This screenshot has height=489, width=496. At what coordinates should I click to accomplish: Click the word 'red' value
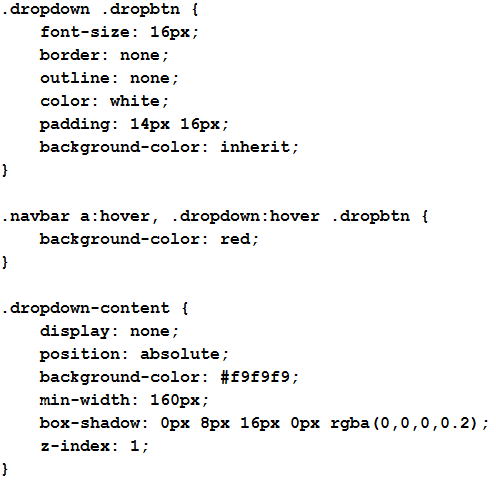235,239
